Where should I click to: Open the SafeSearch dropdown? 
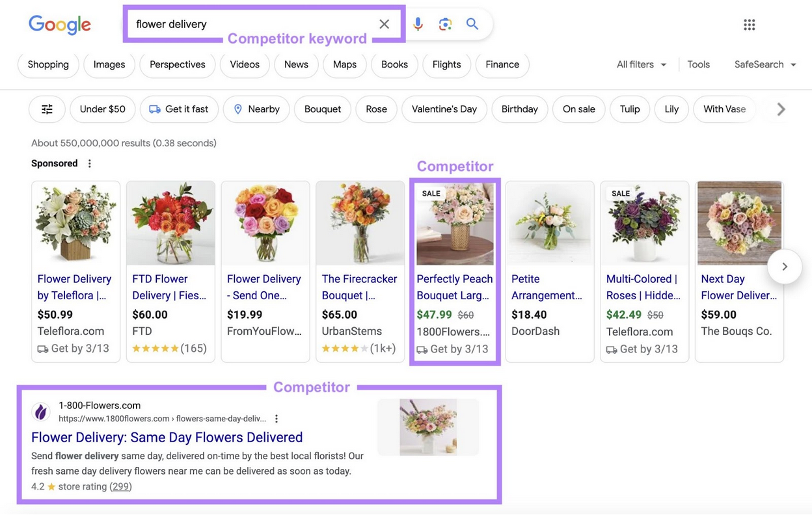[x=765, y=64]
